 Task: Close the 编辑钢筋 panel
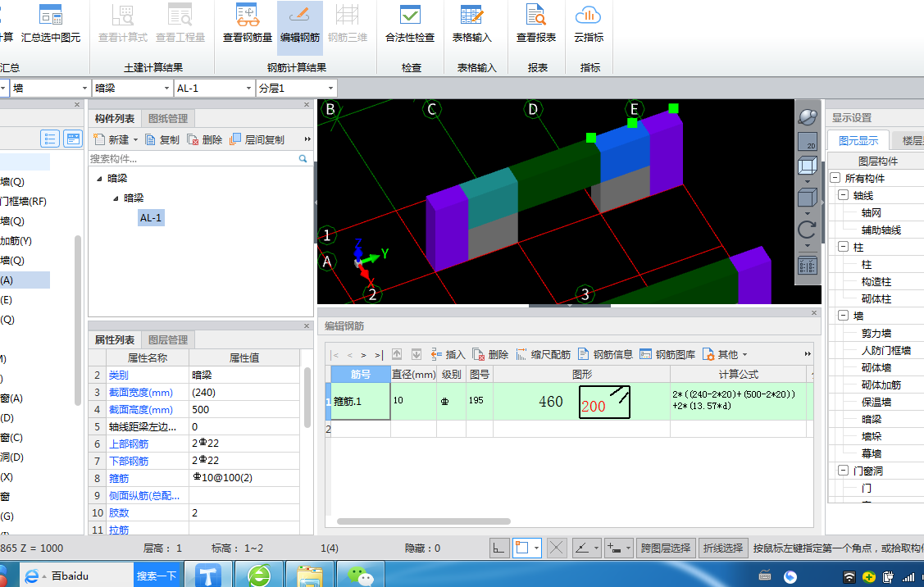(x=814, y=313)
